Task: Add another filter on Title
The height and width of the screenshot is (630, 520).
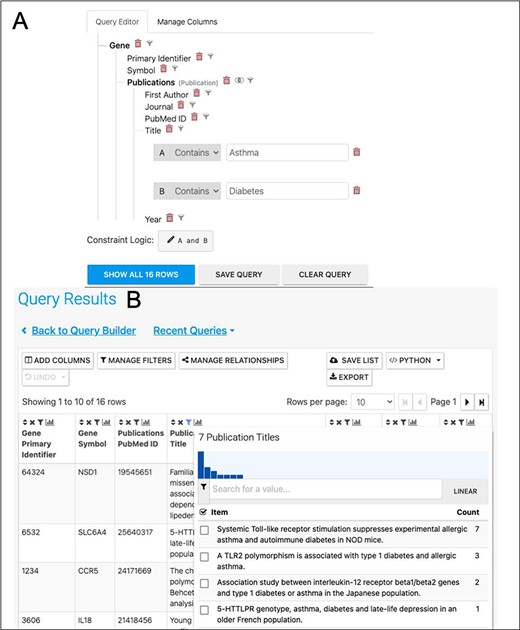Action: (181, 129)
